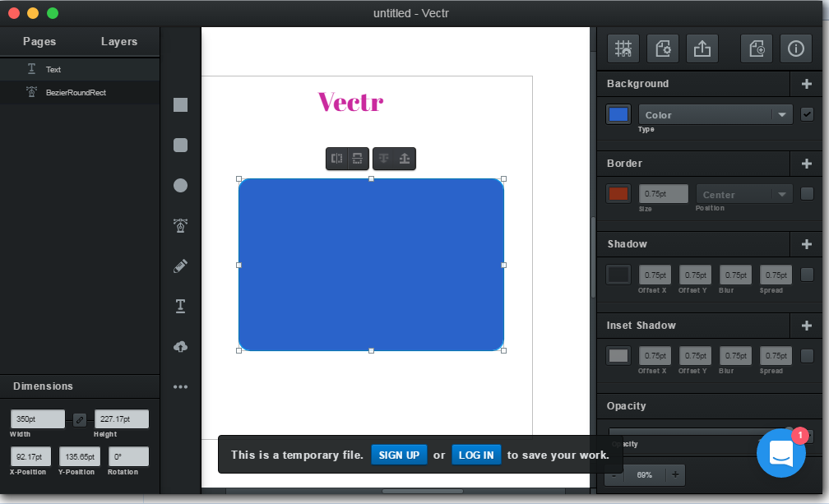Select the Pencil tool
This screenshot has height=504, width=829.
[x=180, y=266]
